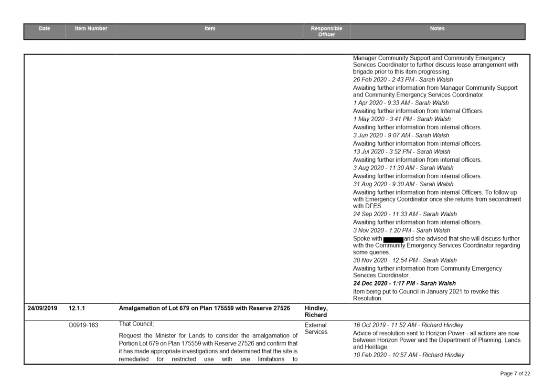
Task: Click officer name Hindley, Richard
Action: coord(316,311)
